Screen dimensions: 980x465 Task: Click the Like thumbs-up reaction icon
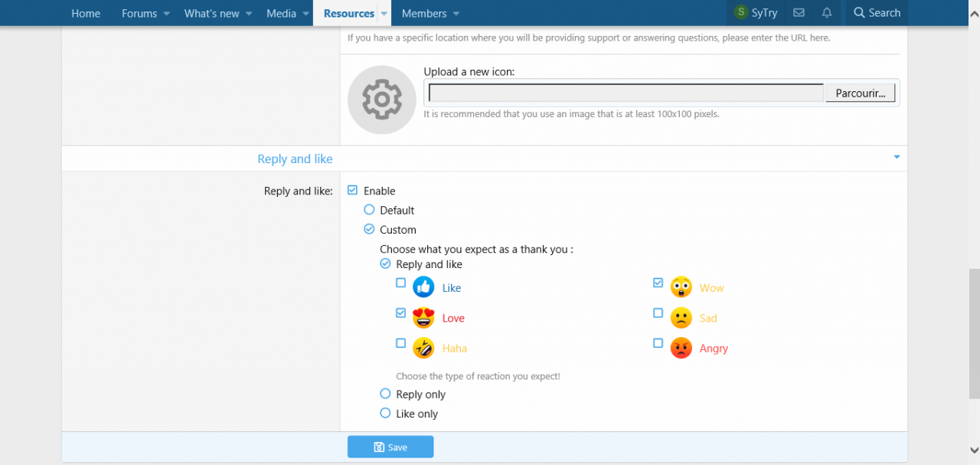[423, 287]
